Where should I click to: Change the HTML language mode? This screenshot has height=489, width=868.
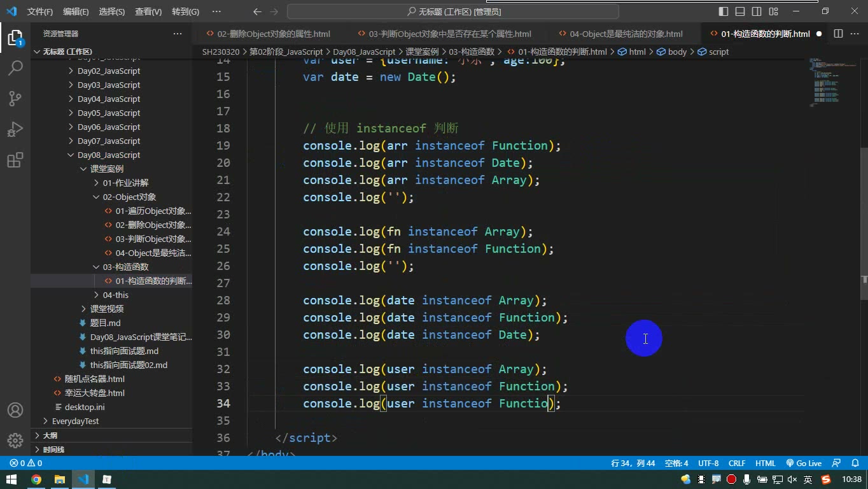click(765, 464)
